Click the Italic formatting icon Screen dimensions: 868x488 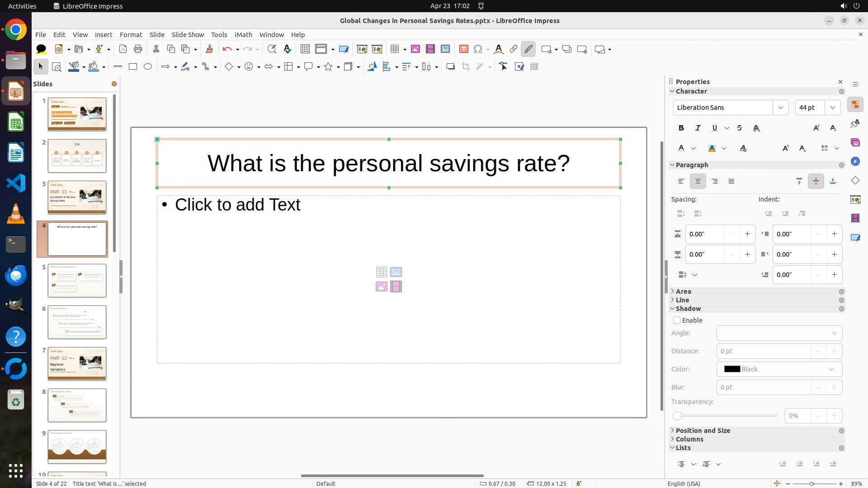tap(698, 128)
